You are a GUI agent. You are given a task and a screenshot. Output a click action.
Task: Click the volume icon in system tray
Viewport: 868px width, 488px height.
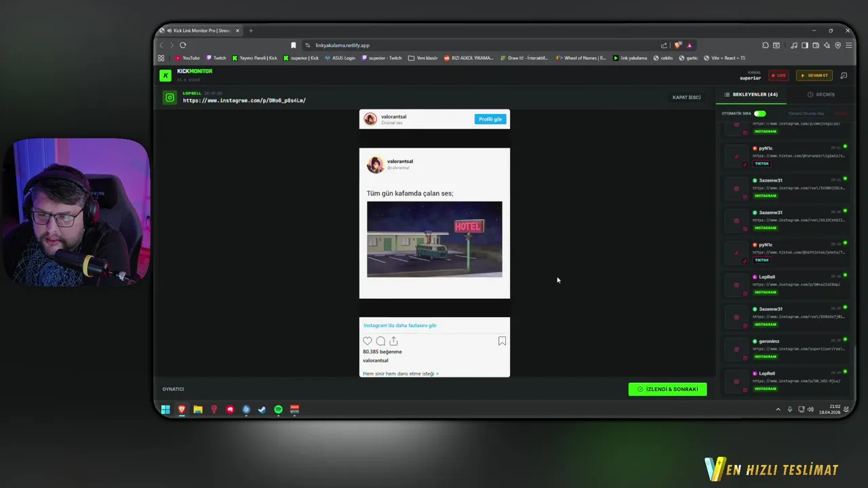click(x=810, y=409)
